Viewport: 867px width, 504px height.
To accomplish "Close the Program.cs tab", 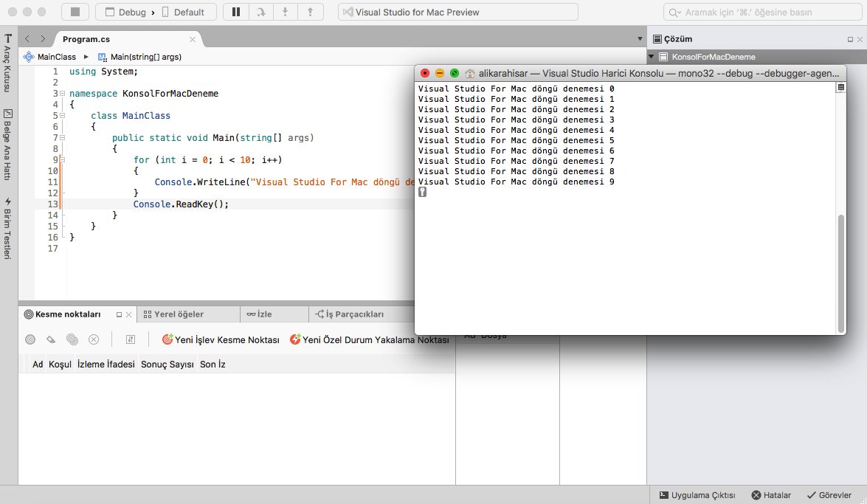I will (193, 39).
